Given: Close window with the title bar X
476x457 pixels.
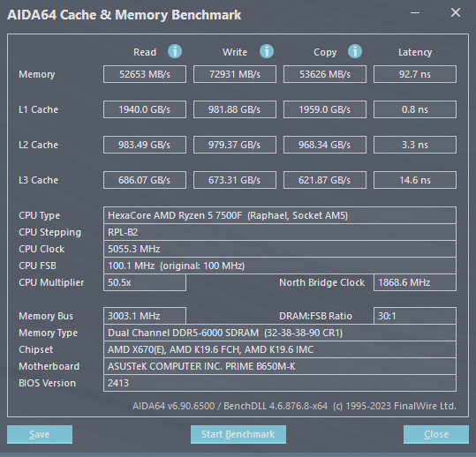Looking at the screenshot, I should point(456,12).
